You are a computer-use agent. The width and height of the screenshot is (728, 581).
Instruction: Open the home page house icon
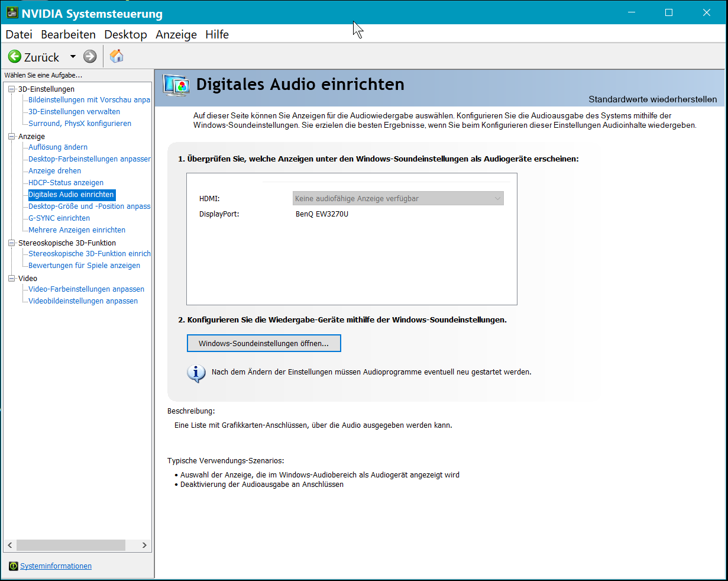117,56
